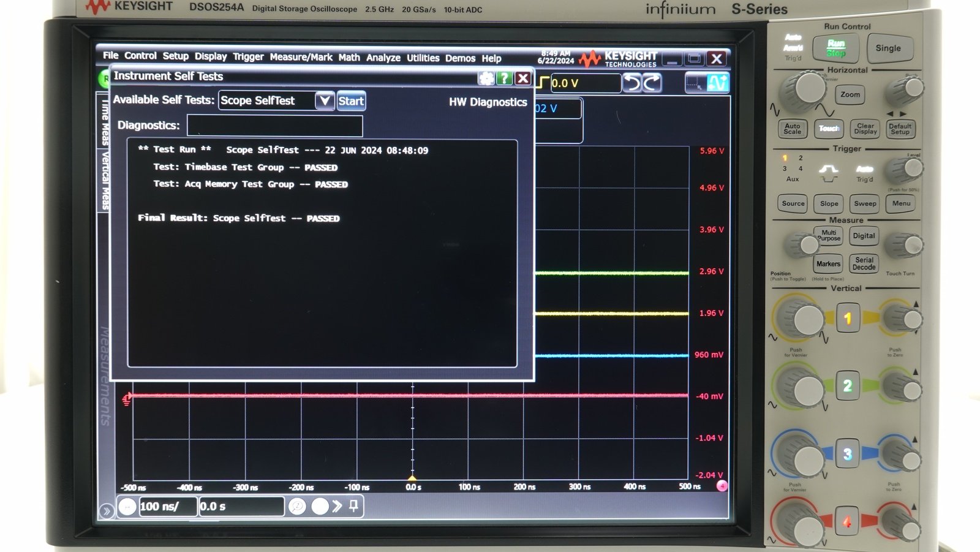980x552 pixels.
Task: Click the orange trigger time marker
Action: (x=412, y=478)
